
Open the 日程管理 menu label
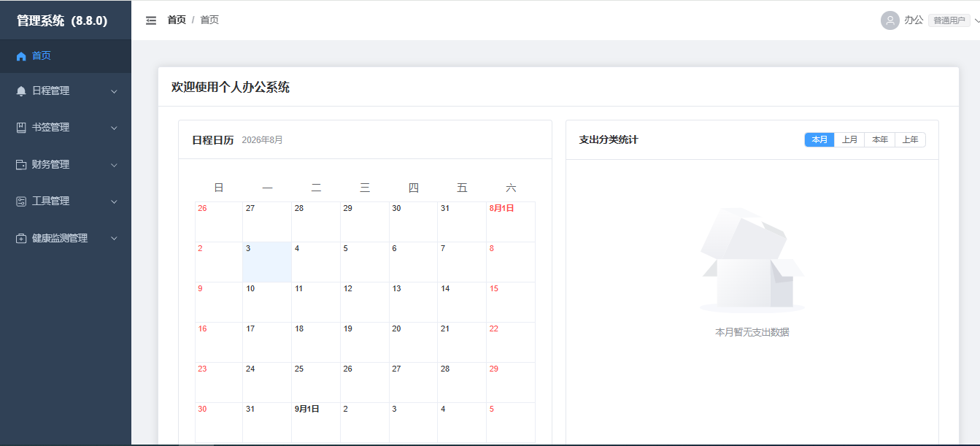(x=50, y=91)
